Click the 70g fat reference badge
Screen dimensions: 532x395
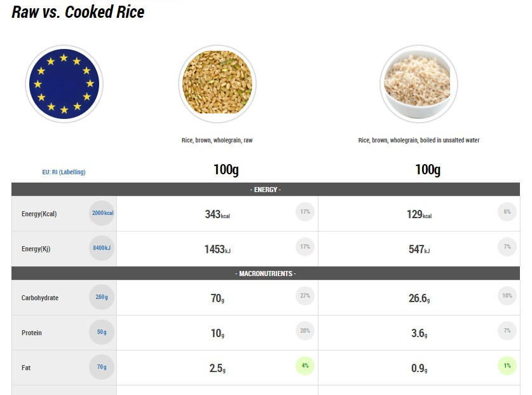[102, 367]
